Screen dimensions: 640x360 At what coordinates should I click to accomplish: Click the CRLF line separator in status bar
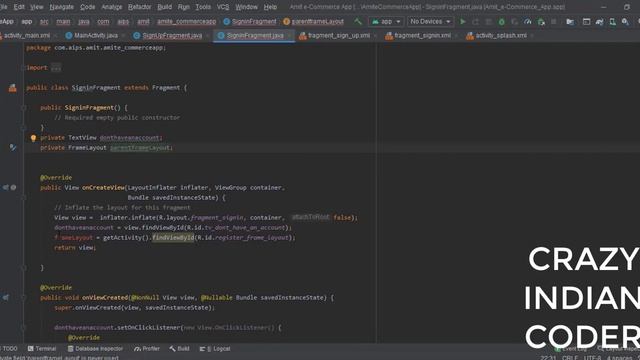click(570, 358)
